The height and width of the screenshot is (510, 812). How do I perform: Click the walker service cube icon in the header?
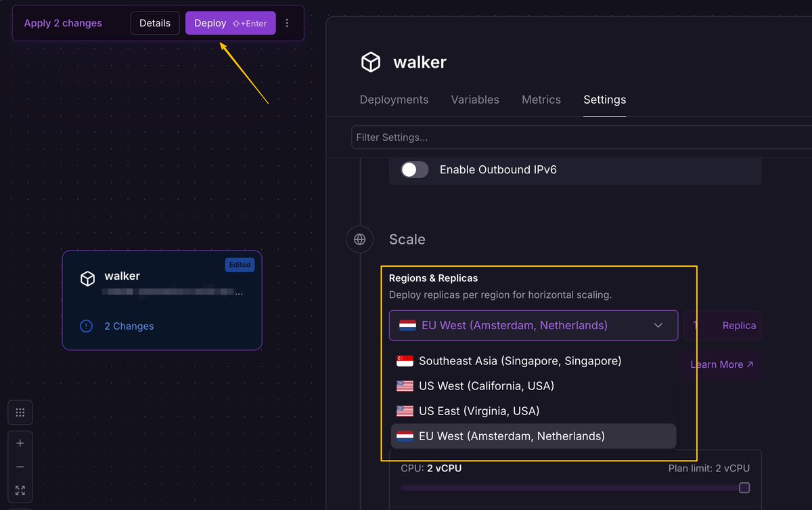(370, 62)
